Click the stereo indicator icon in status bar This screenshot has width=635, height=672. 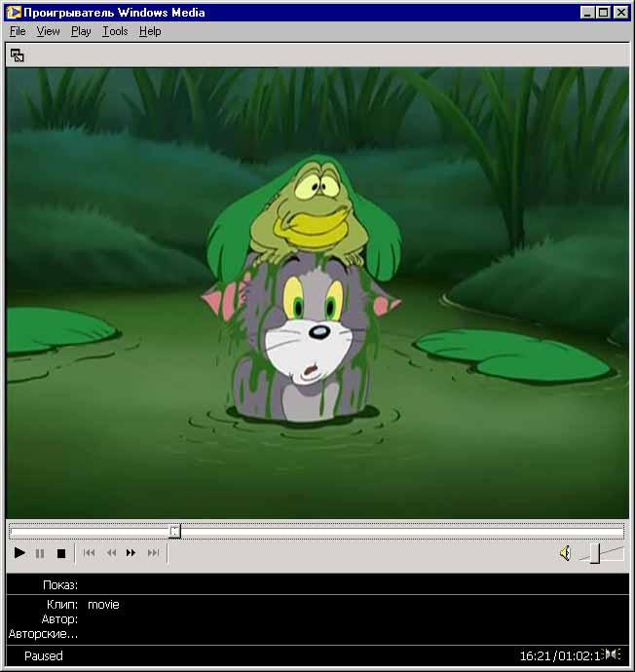[x=612, y=654]
